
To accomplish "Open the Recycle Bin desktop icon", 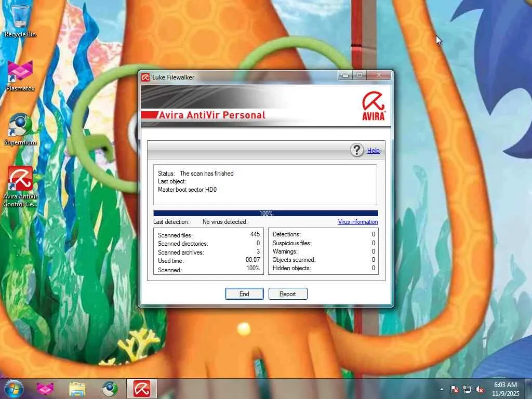I will point(20,20).
